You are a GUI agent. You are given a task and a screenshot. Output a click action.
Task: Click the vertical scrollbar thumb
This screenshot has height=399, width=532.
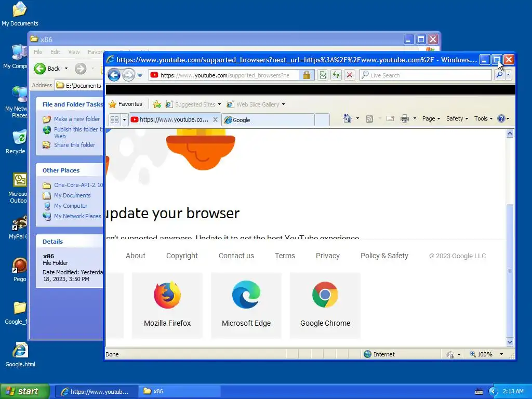(510, 270)
